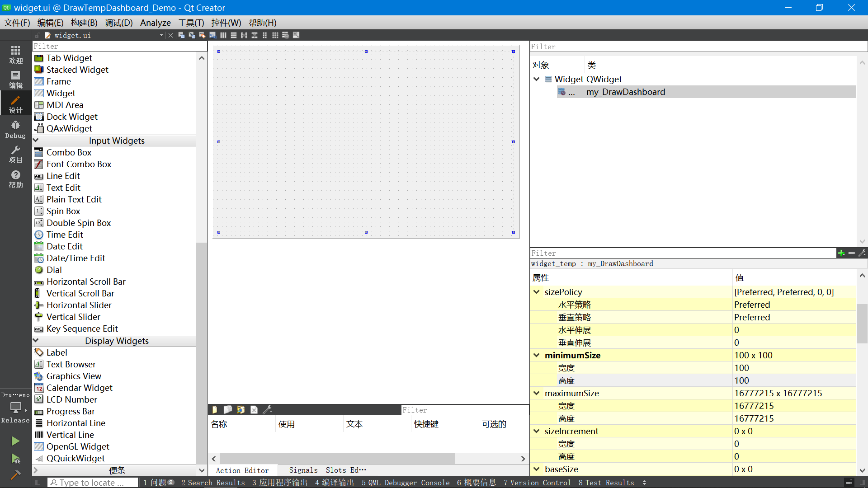This screenshot has width=868, height=488.
Task: Click the Lay Out Horizontally icon
Action: pyautogui.click(x=223, y=35)
